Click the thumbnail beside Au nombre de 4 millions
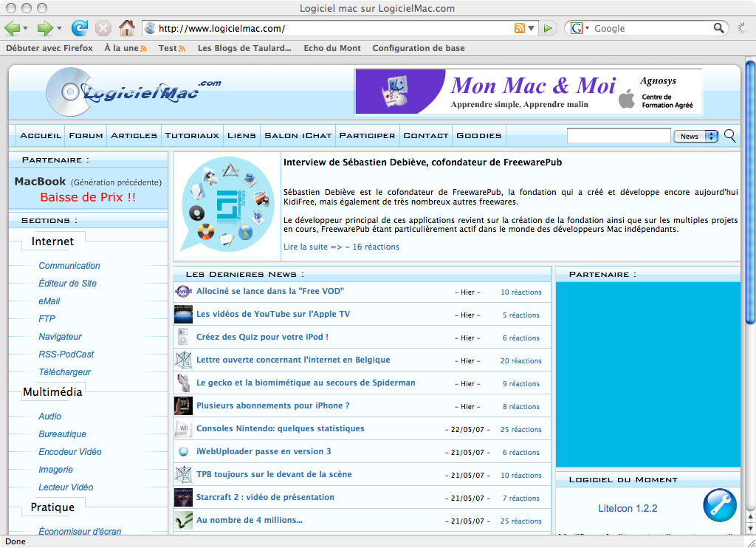The width and height of the screenshot is (756, 548). click(x=183, y=520)
